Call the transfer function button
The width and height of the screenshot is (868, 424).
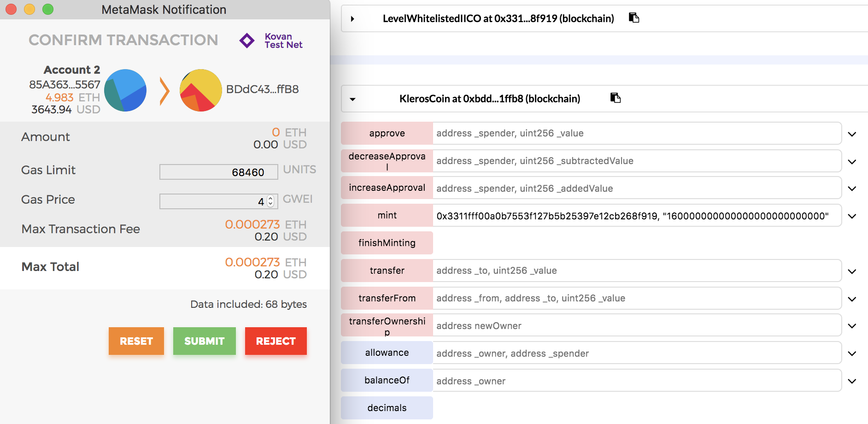(x=387, y=271)
